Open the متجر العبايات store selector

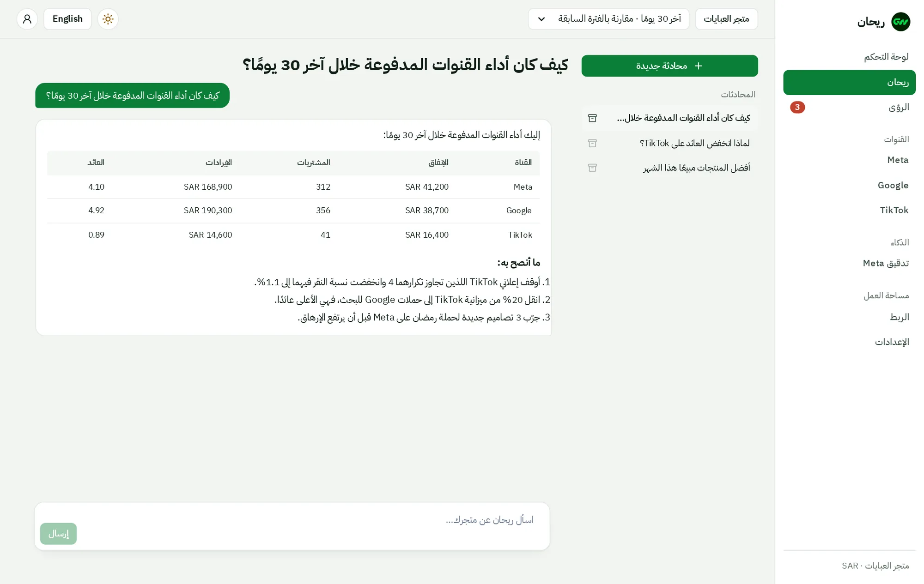click(726, 19)
